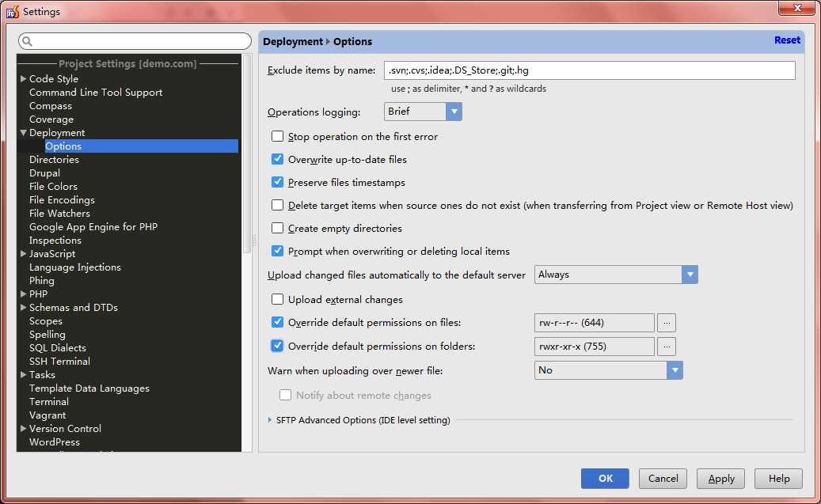Open Inspections settings

(x=55, y=241)
